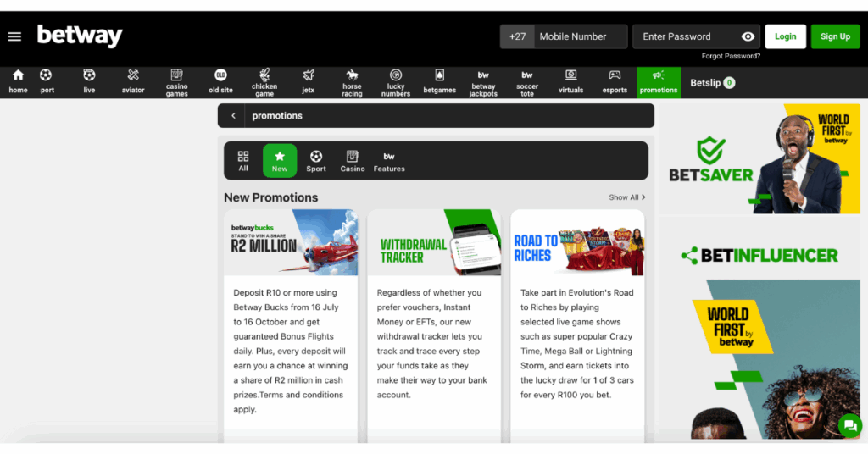
Task: Launch the aviator game
Action: (x=133, y=82)
